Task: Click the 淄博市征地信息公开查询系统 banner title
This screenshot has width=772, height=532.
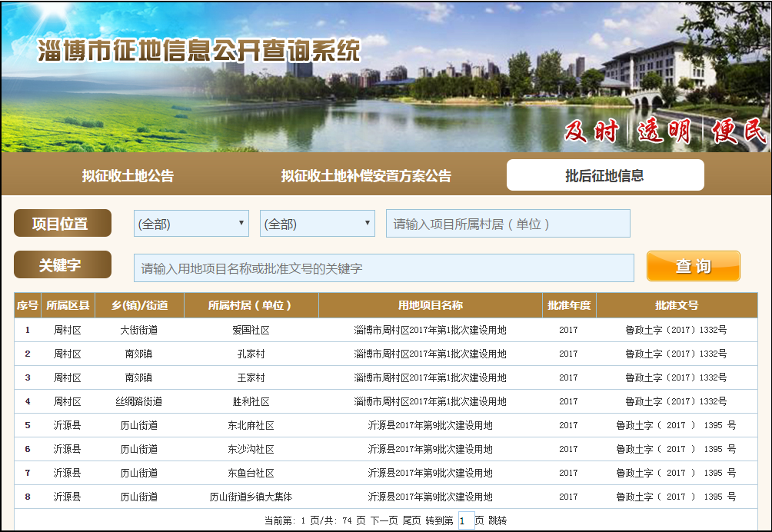Action: click(x=199, y=51)
